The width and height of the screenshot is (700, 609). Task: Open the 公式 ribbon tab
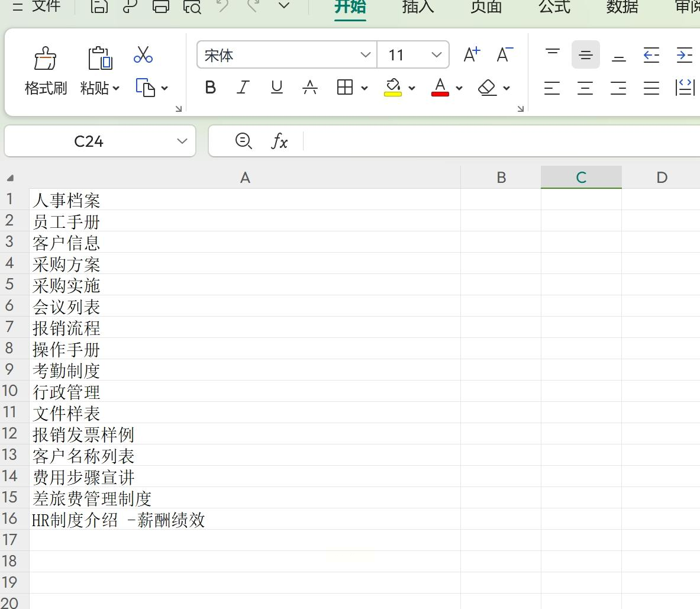[554, 7]
